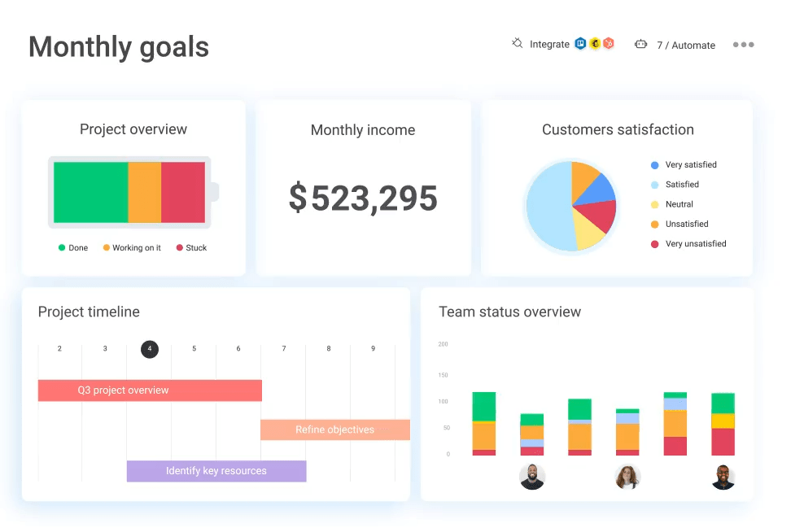
Task: Click the Integrate plug icon
Action: click(517, 43)
